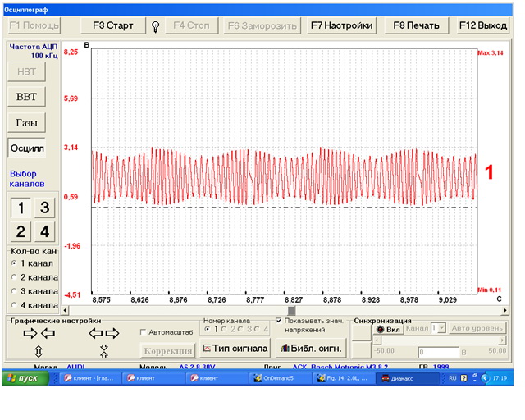Click the lower blank button in Синхронизация
This screenshot has height=420, width=525.
pyautogui.click(x=362, y=349)
